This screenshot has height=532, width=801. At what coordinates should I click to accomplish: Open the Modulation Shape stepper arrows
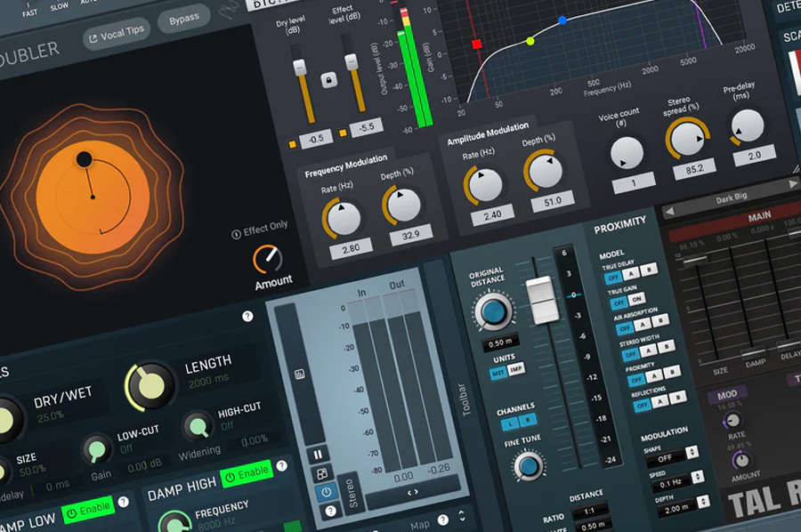pos(692,452)
